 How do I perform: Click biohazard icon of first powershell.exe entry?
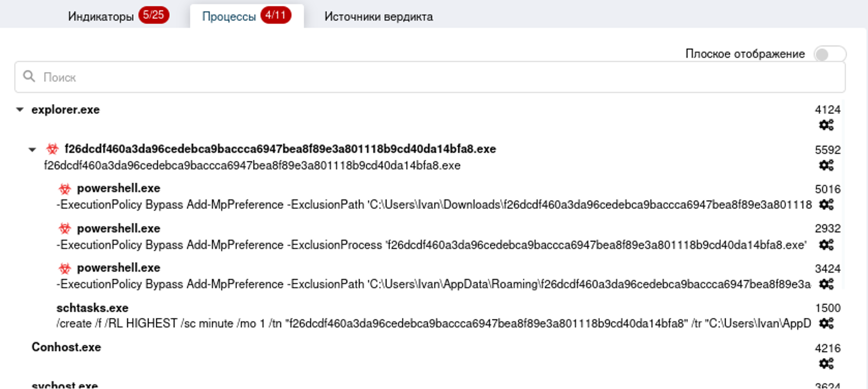65,189
